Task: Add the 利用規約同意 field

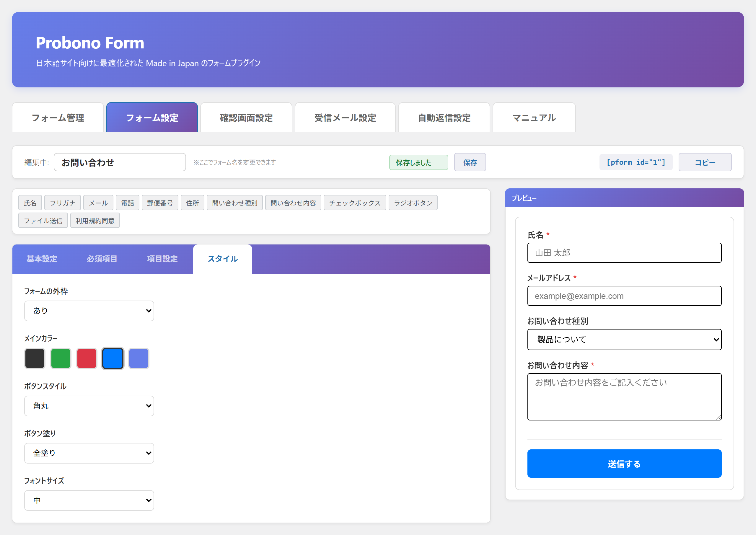Action: (95, 221)
